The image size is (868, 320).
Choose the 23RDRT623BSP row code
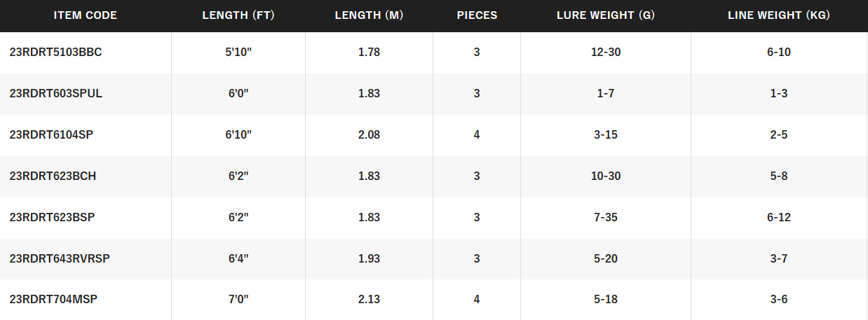click(53, 218)
